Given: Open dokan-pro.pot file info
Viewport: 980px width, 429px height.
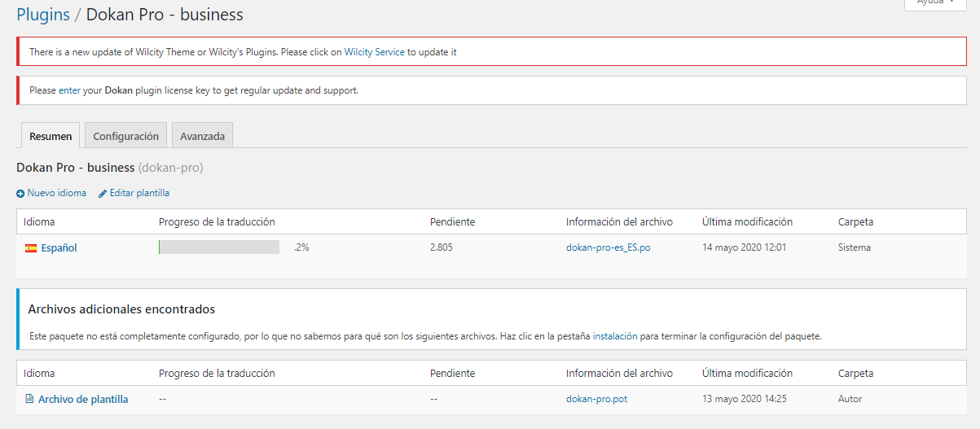Looking at the screenshot, I should point(596,399).
